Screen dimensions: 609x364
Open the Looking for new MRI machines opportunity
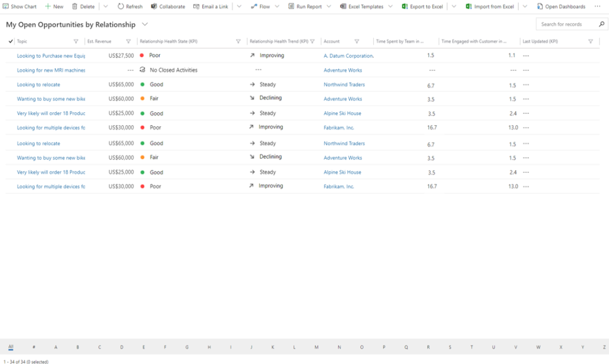[x=51, y=70]
